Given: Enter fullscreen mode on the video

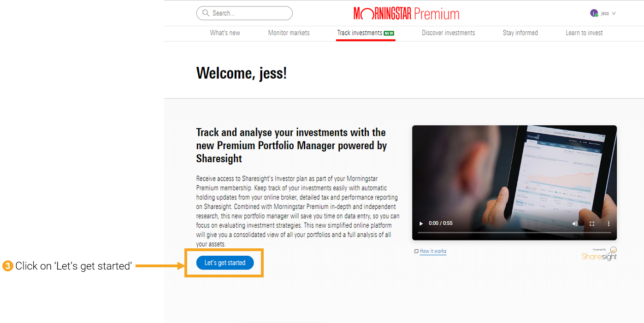Looking at the screenshot, I should pyautogui.click(x=592, y=223).
